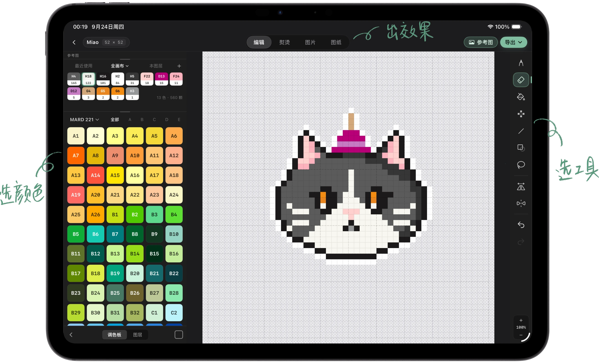Switch to the 图片 tab
The width and height of the screenshot is (599, 364).
(x=310, y=42)
